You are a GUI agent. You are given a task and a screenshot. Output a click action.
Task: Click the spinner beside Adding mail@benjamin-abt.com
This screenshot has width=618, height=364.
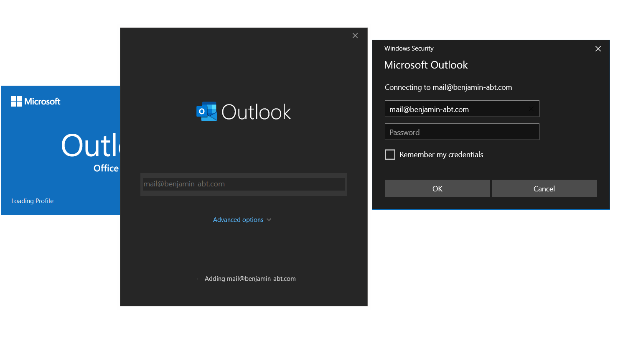coord(197,278)
